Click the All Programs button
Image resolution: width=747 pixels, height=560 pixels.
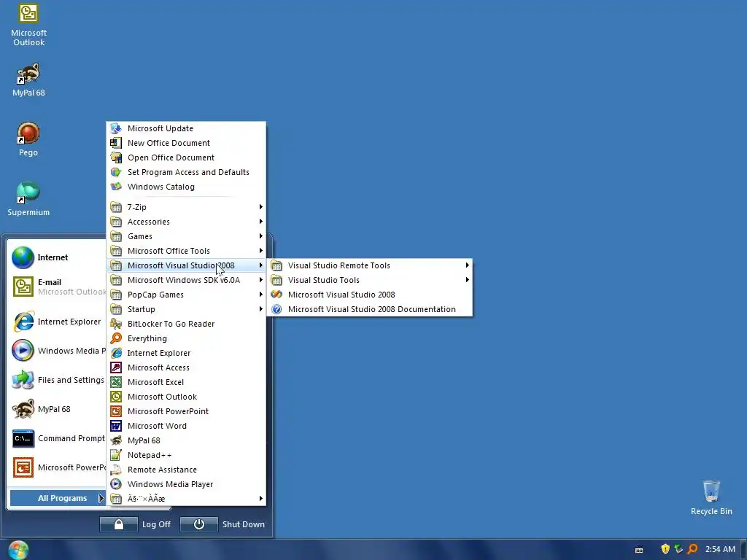tap(58, 498)
